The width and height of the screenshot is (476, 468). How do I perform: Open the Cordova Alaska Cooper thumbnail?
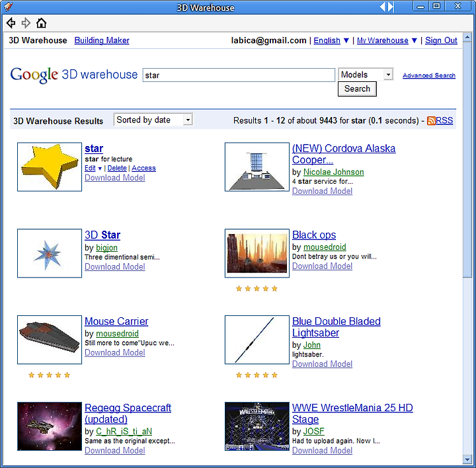click(x=257, y=167)
